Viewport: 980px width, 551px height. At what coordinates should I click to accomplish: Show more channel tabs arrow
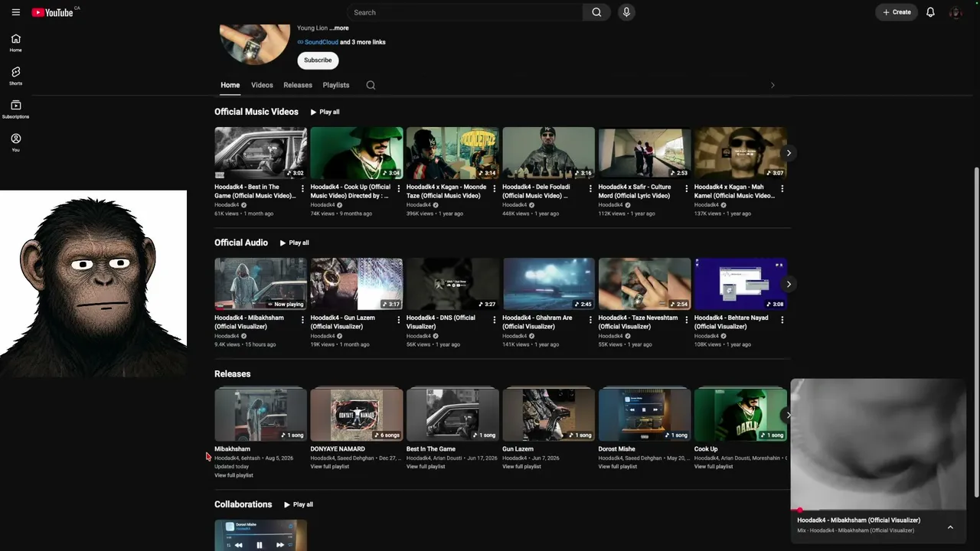coord(773,85)
